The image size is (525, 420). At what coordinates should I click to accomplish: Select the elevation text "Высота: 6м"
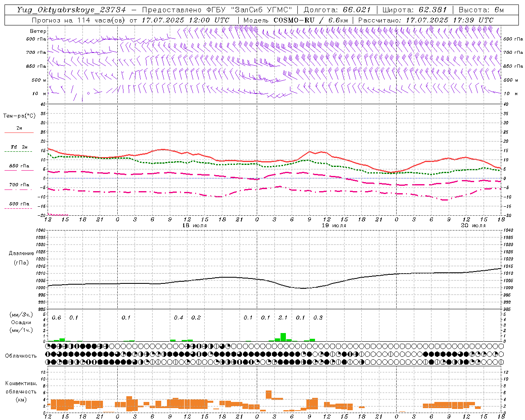[x=481, y=10]
